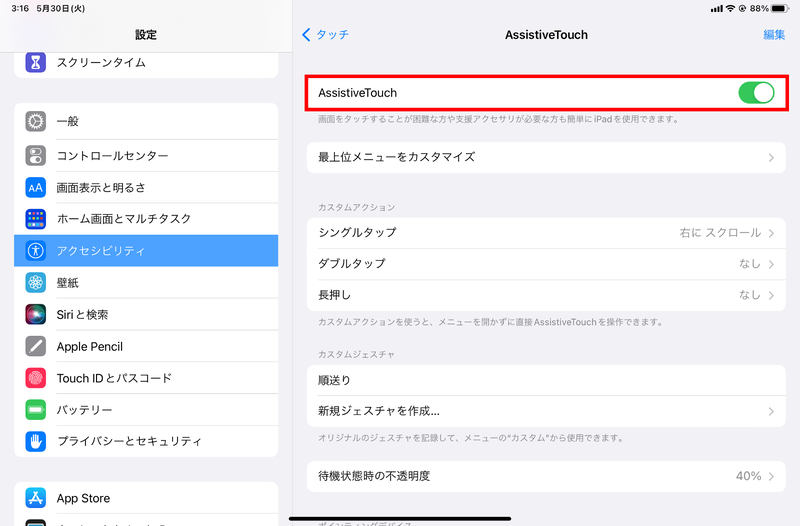Viewport: 800px width, 526px height.
Task: Open 新規ジェスチャを作成 chevron
Action: pos(771,411)
